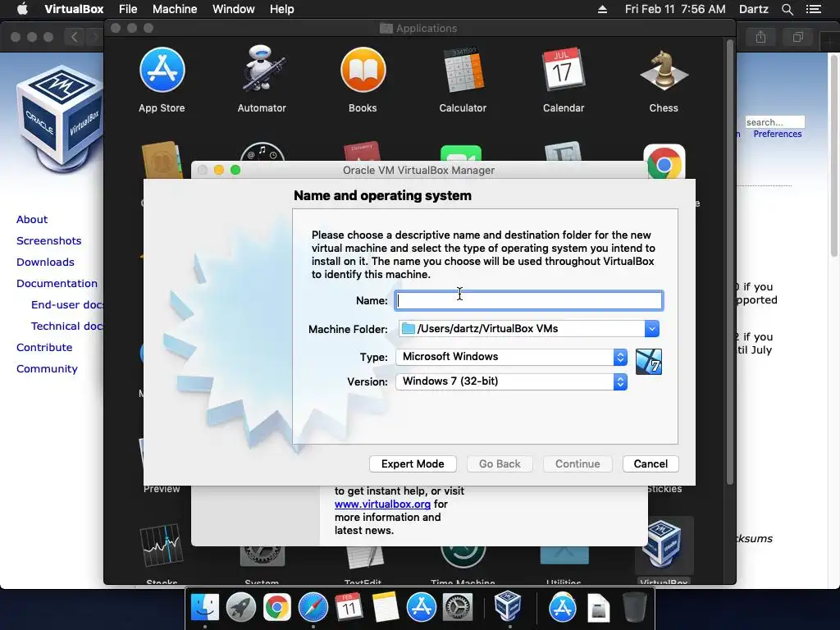Open the Version dropdown Windows 7 (32-bit)
Screen dimensions: 840x630
tap(512, 381)
